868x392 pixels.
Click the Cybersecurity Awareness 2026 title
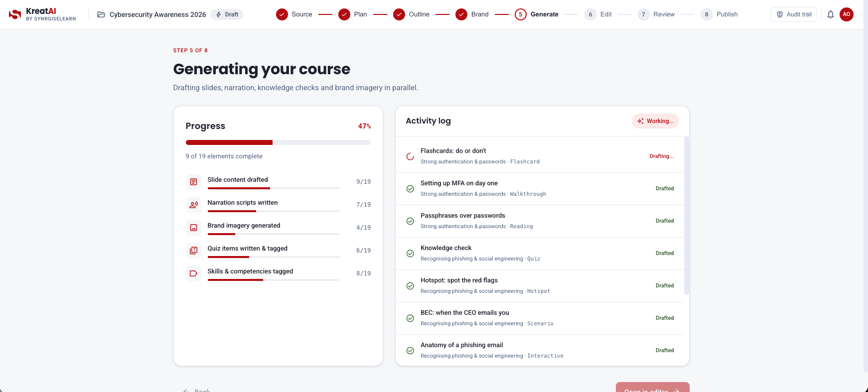point(157,14)
